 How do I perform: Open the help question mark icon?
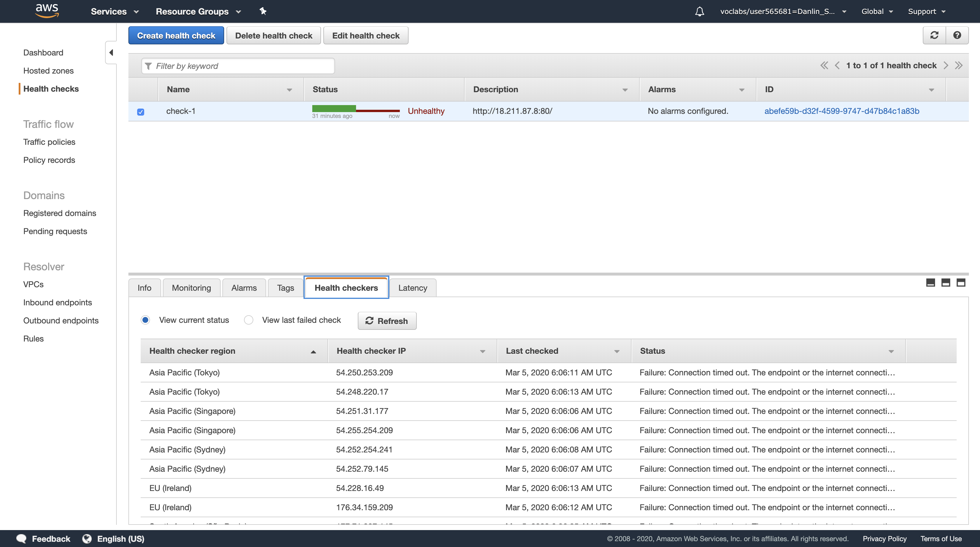tap(957, 35)
